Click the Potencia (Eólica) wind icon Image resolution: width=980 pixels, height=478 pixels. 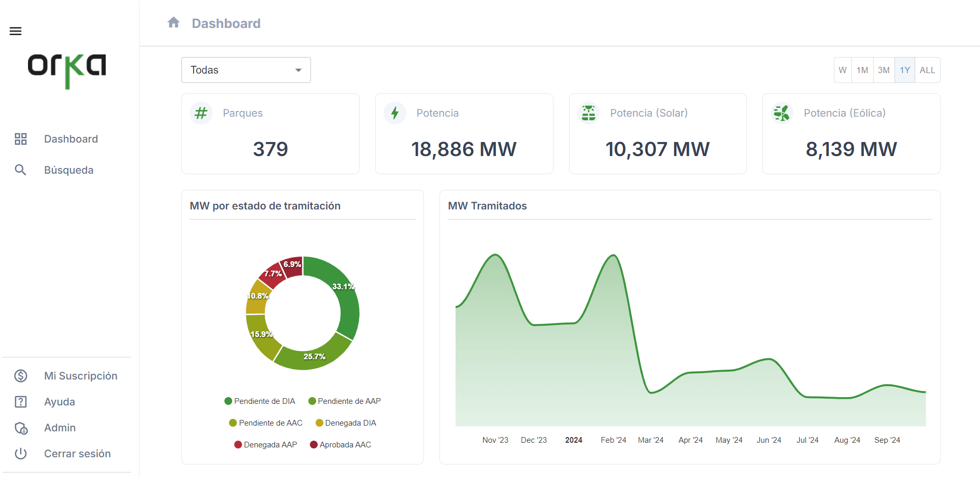782,113
